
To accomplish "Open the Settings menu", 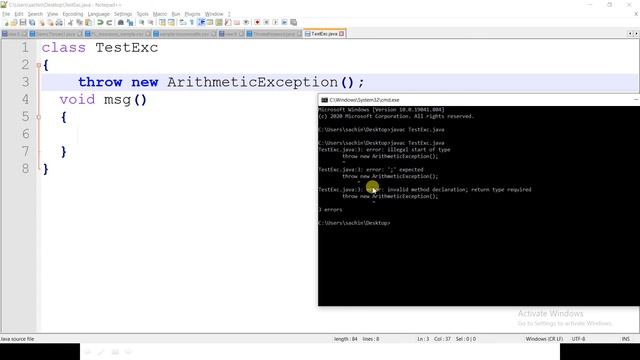I will click(x=123, y=14).
